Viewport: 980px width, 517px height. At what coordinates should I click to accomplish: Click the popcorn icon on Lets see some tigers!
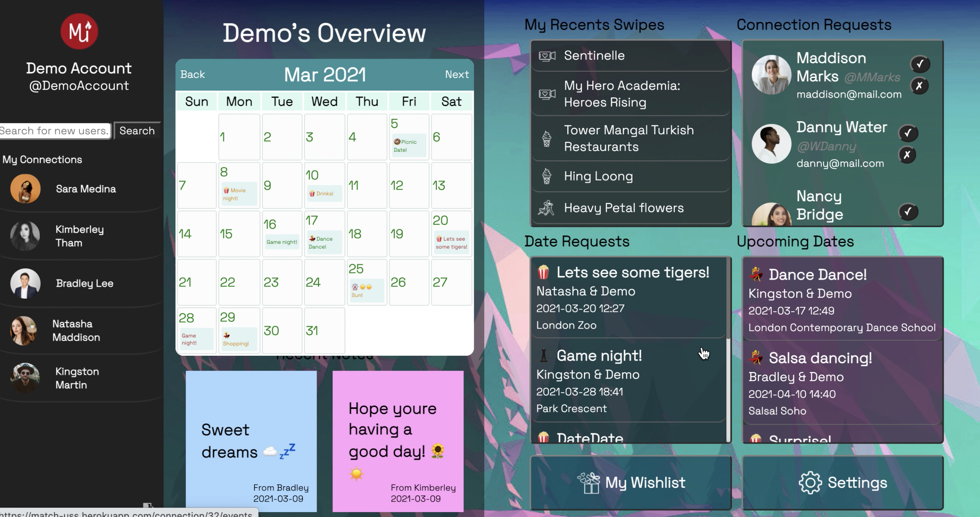tap(543, 272)
